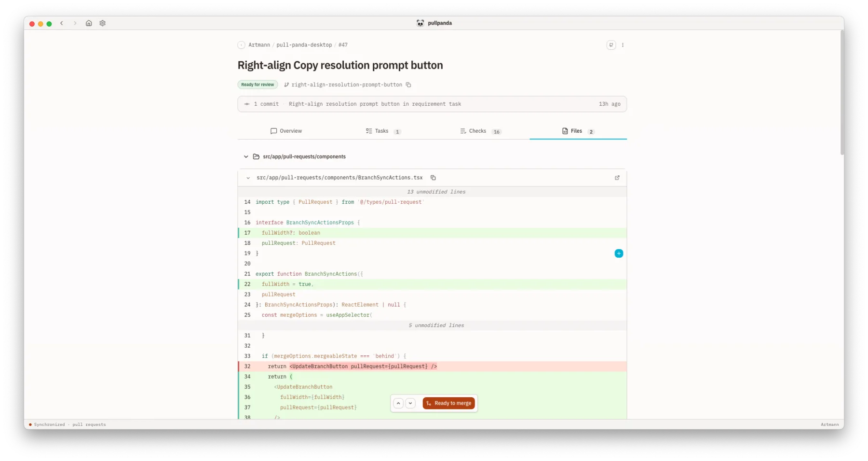Click the removed line with UpdateBranchButton pullRequest
The height and width of the screenshot is (461, 868).
(432, 366)
